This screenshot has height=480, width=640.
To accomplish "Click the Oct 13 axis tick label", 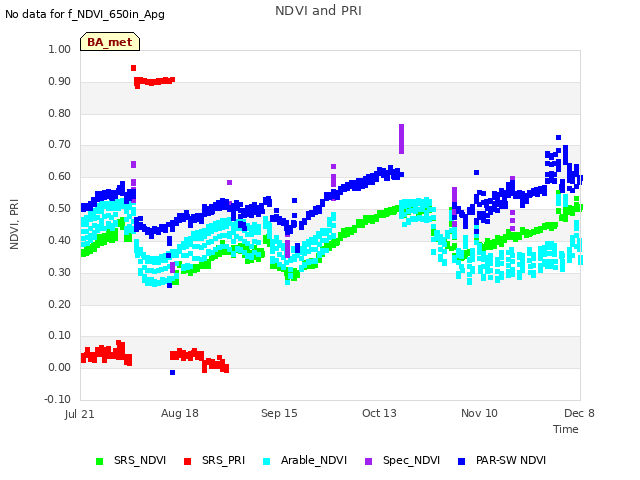I will coord(379,413).
